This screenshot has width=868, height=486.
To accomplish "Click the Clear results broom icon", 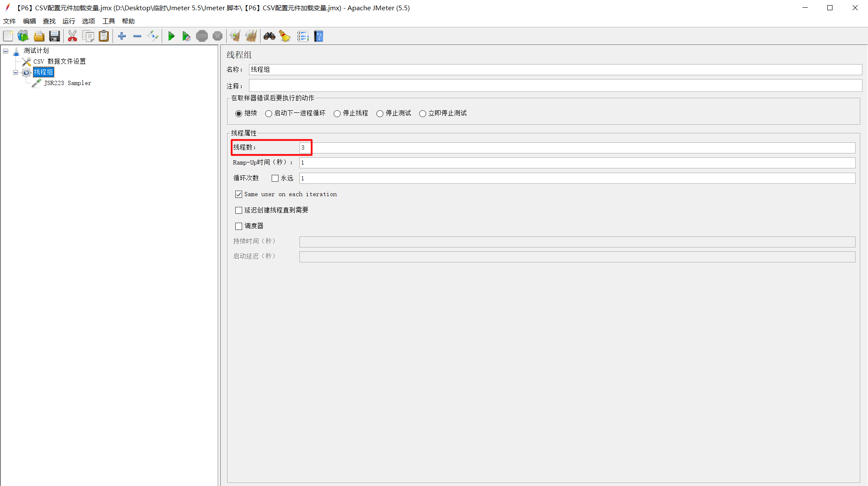I will pos(235,36).
